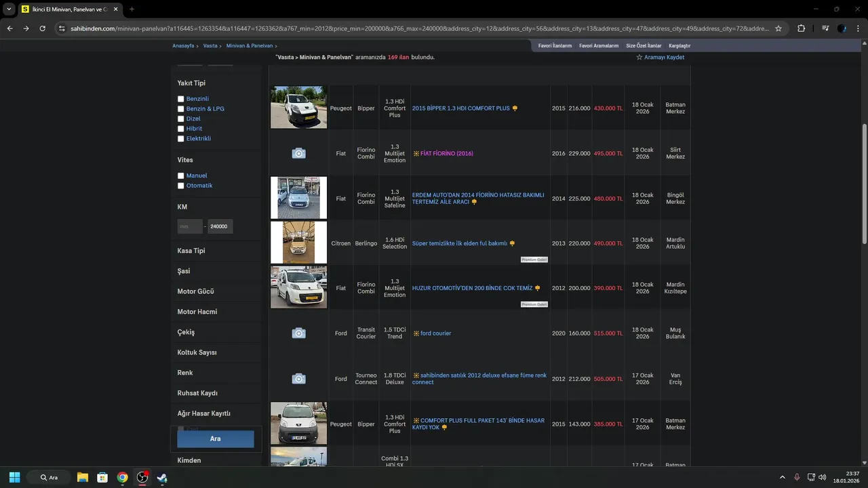
Task: Open Karşılaştır menu item
Action: (679, 45)
